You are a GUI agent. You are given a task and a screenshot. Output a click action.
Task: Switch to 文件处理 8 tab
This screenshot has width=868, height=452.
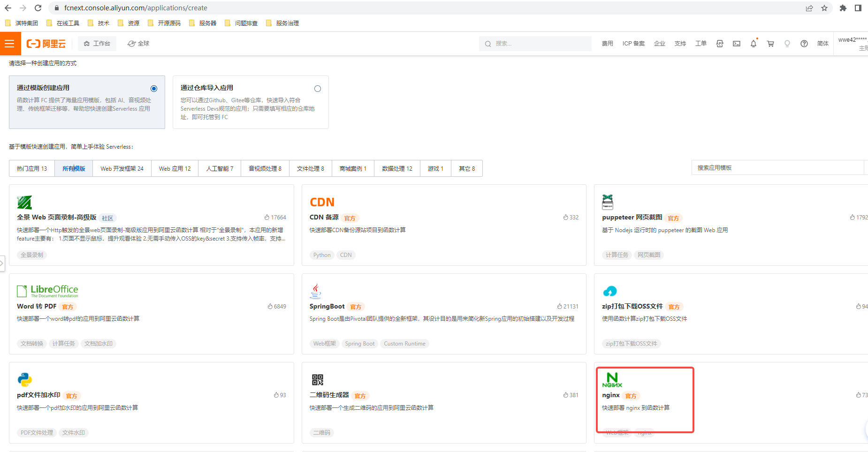[311, 168]
